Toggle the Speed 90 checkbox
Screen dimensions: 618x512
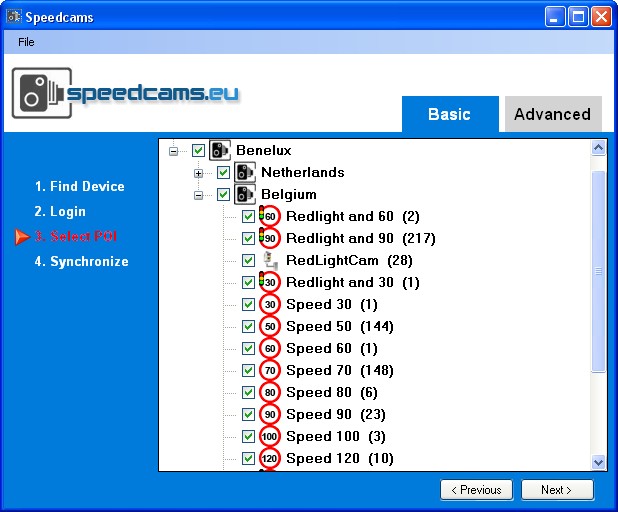(248, 414)
